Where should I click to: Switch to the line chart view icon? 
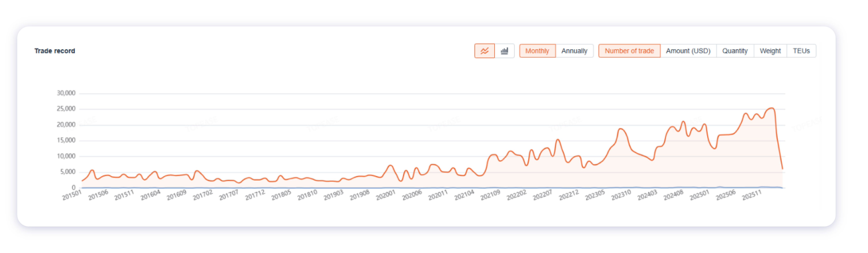484,51
